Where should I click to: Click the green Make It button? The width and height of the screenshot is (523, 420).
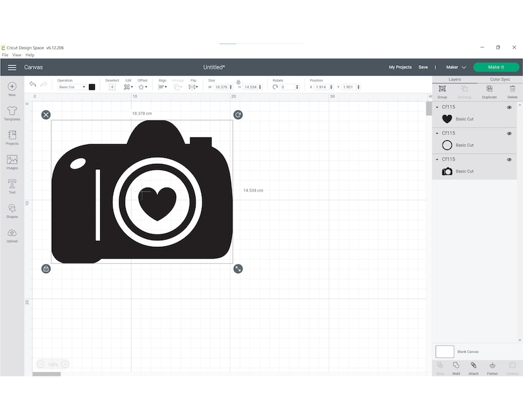point(496,67)
